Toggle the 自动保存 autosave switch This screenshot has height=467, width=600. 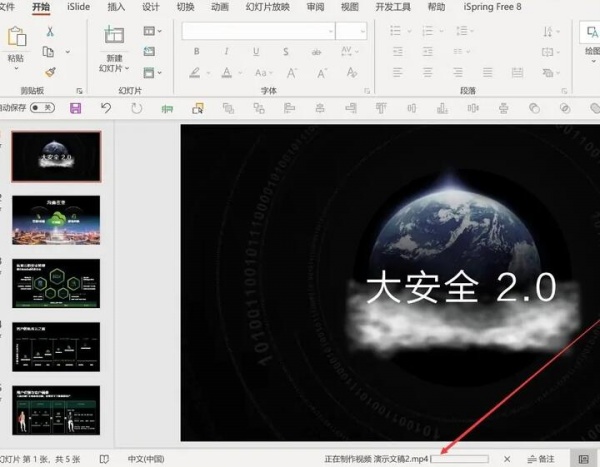42,108
